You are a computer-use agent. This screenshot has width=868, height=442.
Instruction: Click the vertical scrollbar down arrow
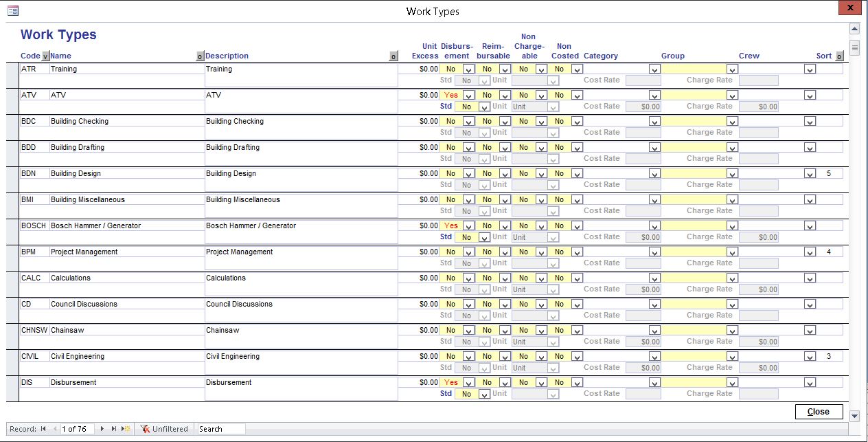[854, 416]
